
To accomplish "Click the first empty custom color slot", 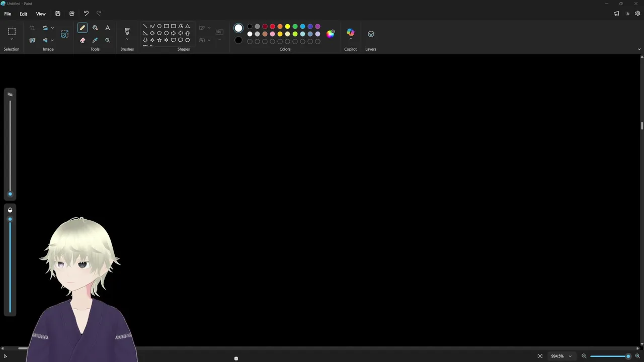I will point(250,41).
